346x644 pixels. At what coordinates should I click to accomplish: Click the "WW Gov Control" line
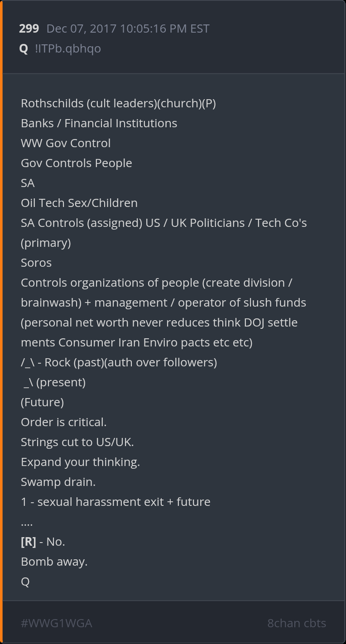pos(66,143)
